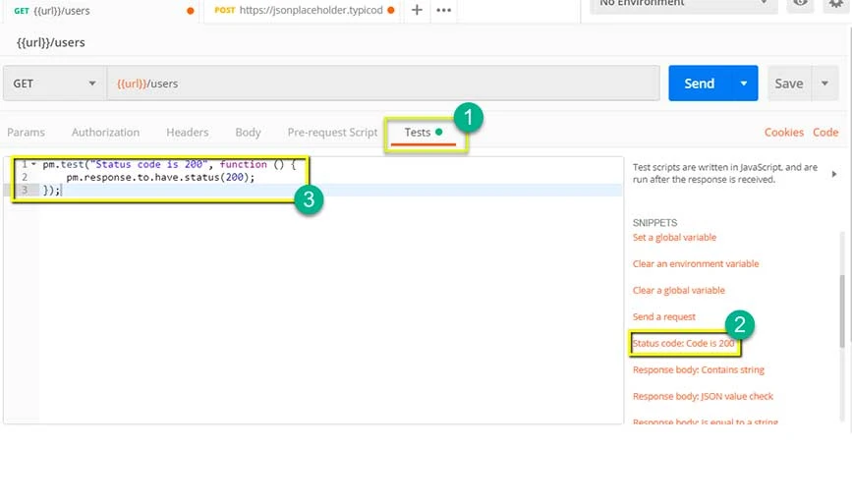Click the three-dot tab options icon
852x504 pixels.
click(444, 10)
